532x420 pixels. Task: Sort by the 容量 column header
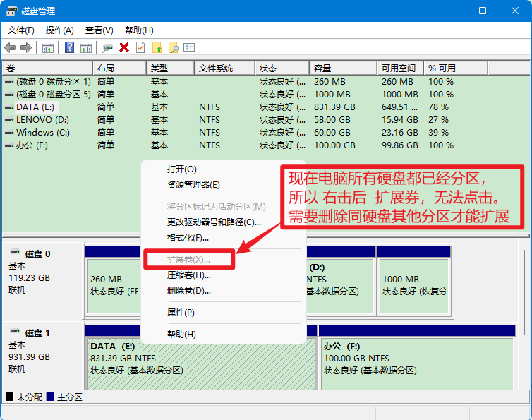coord(344,68)
